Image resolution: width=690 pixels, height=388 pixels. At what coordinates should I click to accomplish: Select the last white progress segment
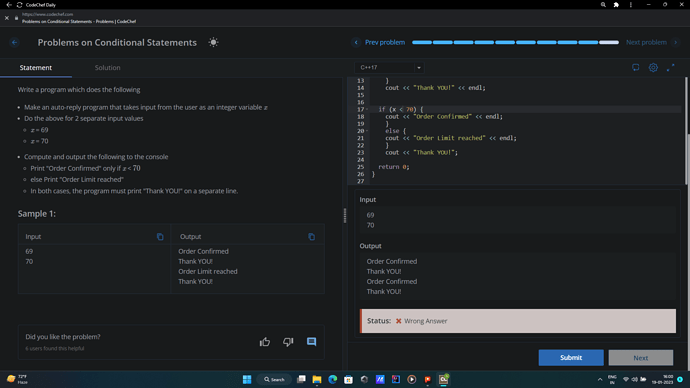coord(609,43)
